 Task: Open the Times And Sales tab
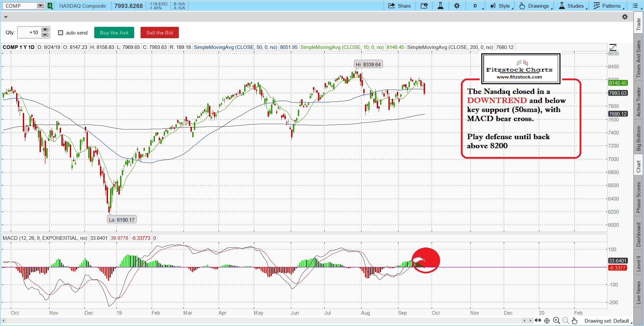point(639,59)
